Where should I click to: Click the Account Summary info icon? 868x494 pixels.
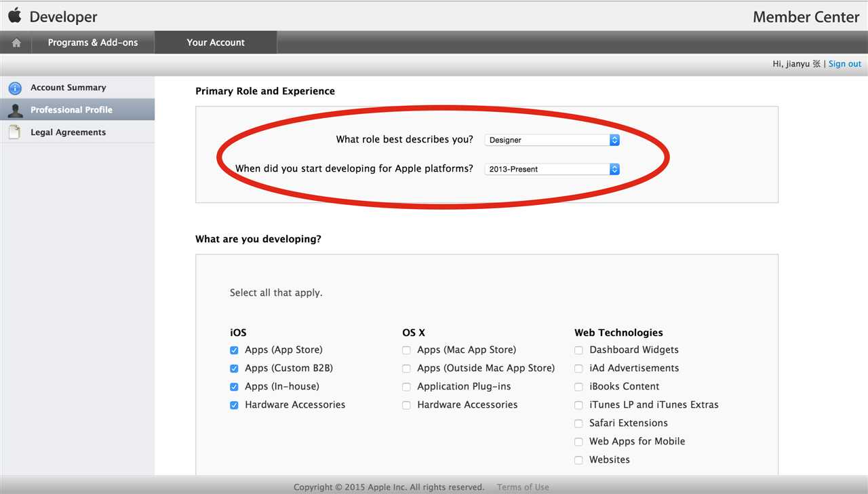pos(15,88)
